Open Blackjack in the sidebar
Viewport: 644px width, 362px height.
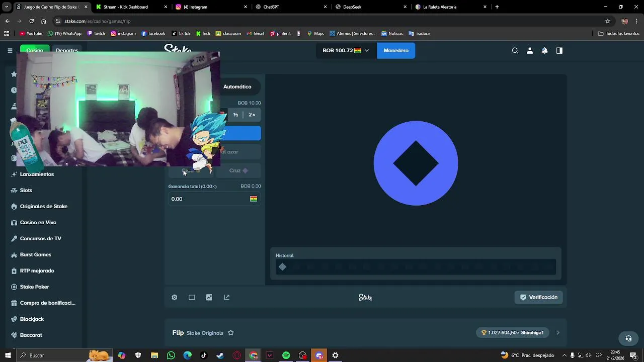32,319
